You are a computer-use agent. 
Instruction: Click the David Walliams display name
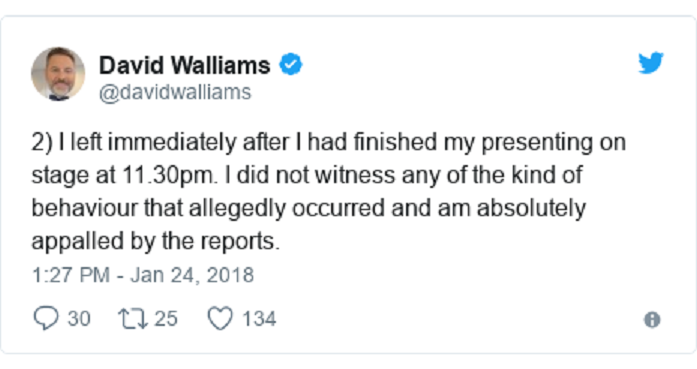[x=184, y=65]
